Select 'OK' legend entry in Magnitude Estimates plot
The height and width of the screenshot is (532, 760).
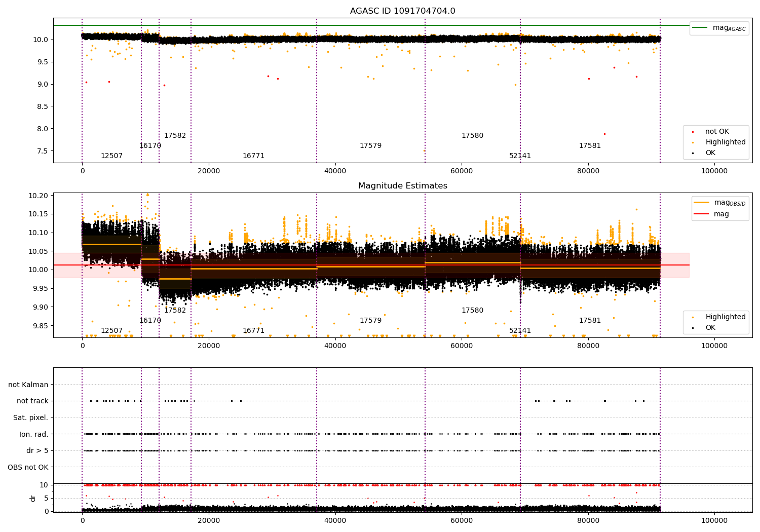[704, 328]
